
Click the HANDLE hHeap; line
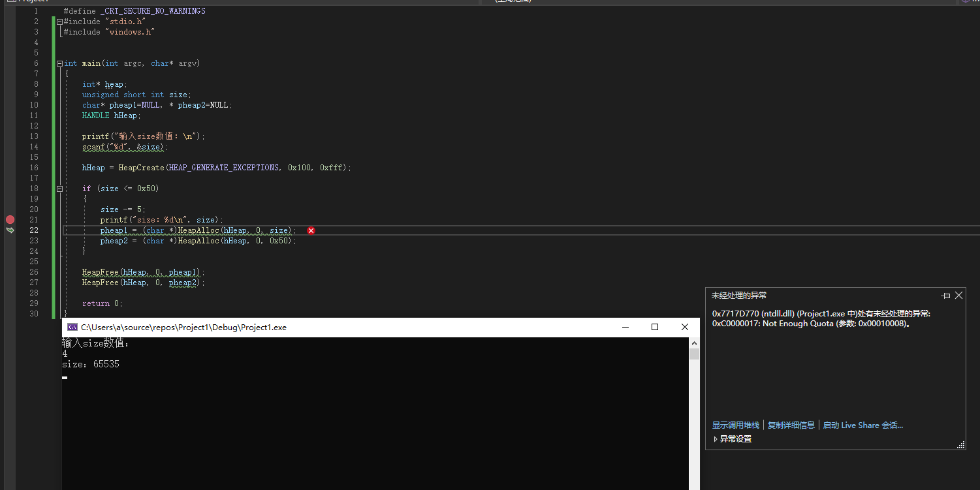click(112, 115)
